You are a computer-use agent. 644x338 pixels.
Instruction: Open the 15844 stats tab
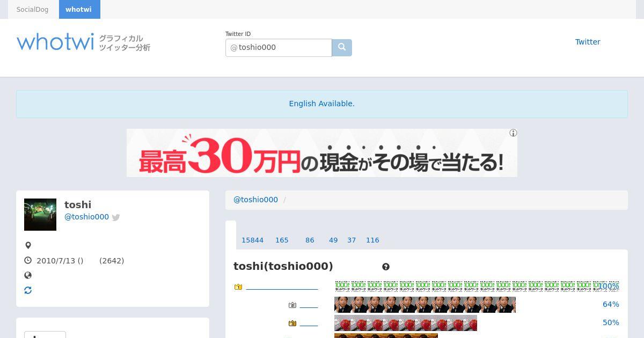point(252,240)
